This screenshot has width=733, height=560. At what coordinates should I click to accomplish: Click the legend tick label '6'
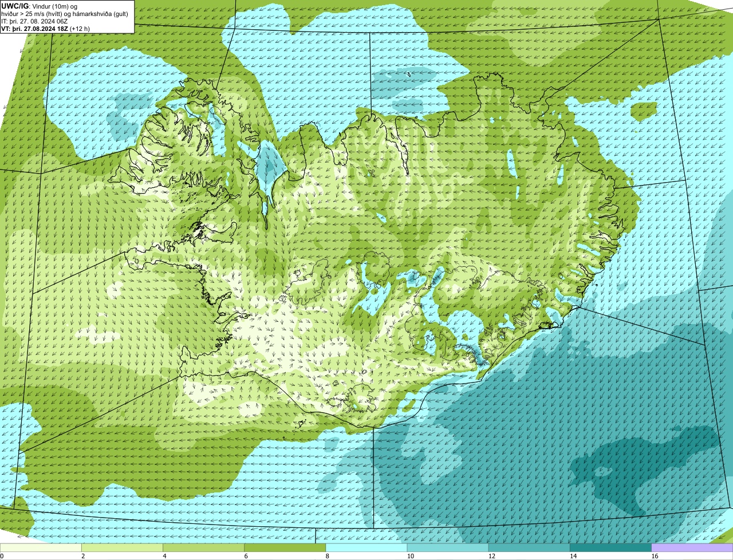coord(246,556)
